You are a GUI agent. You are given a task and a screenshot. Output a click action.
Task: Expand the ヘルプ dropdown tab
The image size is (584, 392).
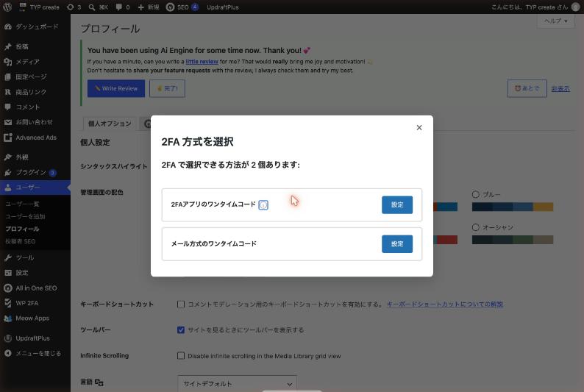[556, 21]
